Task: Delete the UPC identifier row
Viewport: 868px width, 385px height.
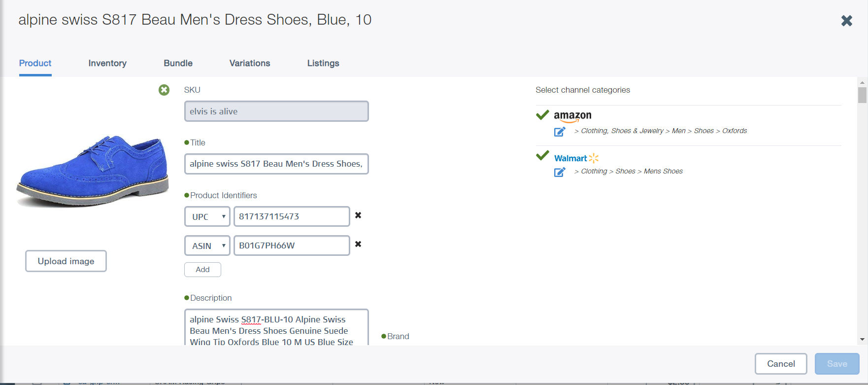Action: click(358, 215)
